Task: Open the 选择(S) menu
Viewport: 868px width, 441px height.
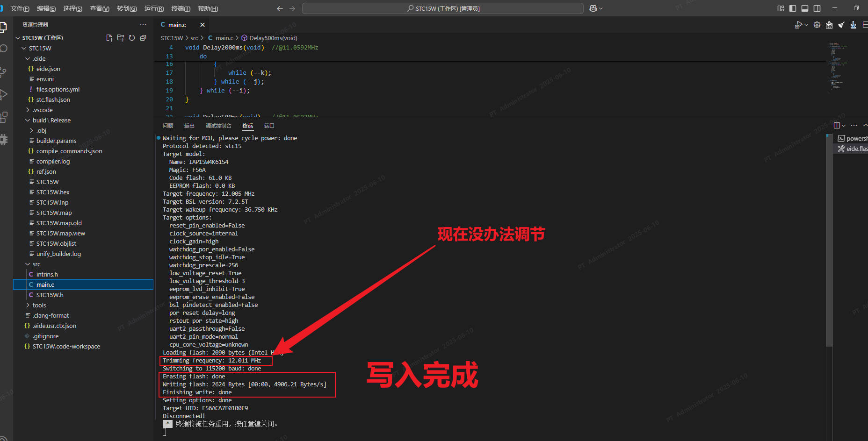Action: coord(72,8)
